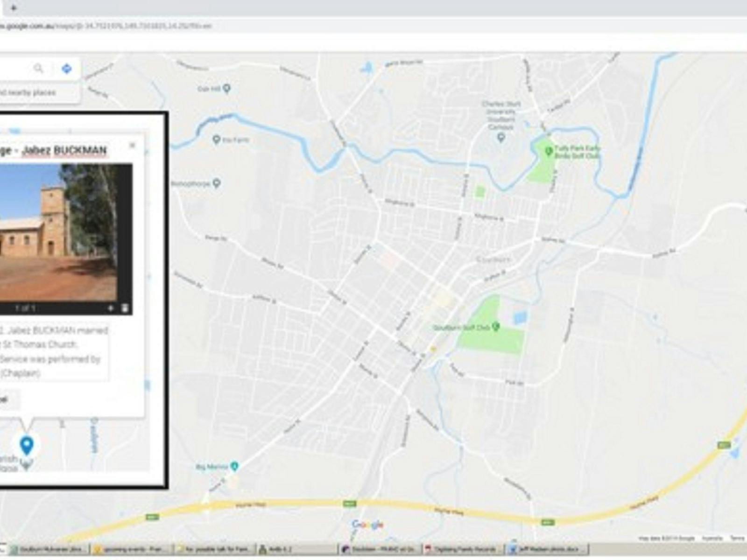Image resolution: width=747 pixels, height=560 pixels.
Task: Delete the photo using the trash icon
Action: click(x=125, y=308)
